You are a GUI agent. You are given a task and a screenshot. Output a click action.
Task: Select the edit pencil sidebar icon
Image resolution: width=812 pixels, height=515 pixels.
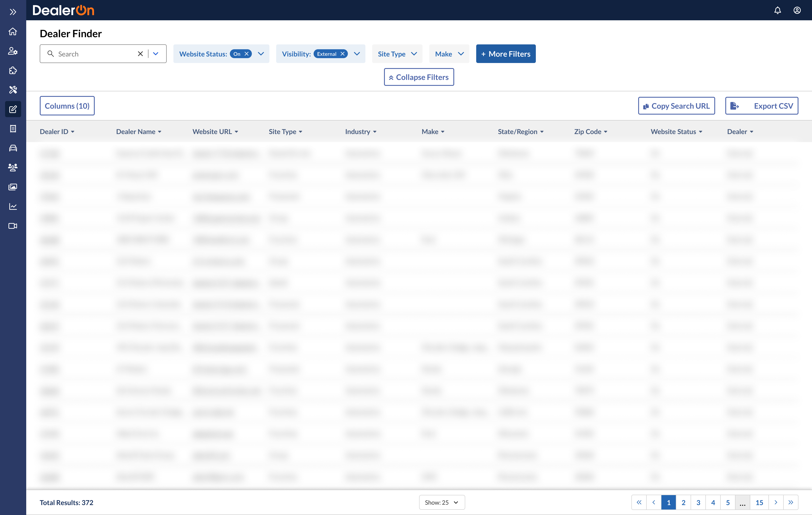pos(13,109)
